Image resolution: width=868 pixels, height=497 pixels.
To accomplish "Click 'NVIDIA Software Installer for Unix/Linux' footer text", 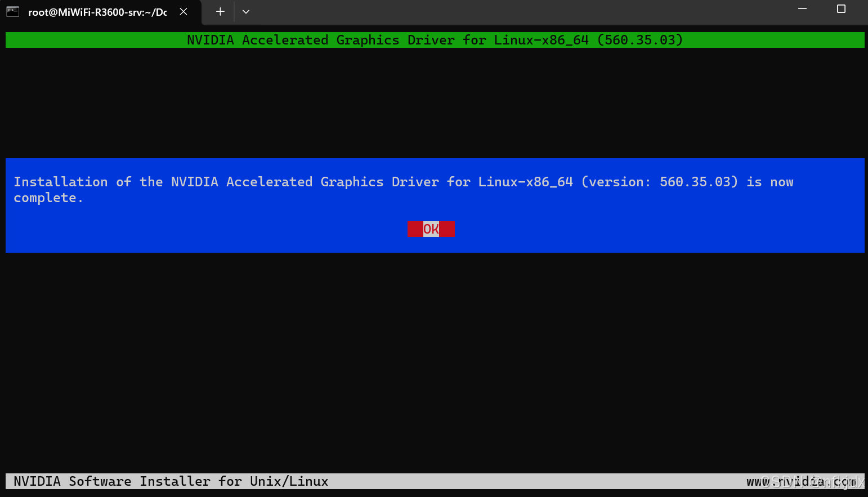I will 171,481.
